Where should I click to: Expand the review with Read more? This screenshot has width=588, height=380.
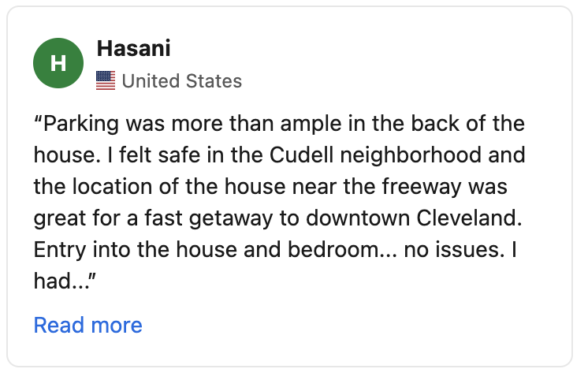(x=87, y=325)
